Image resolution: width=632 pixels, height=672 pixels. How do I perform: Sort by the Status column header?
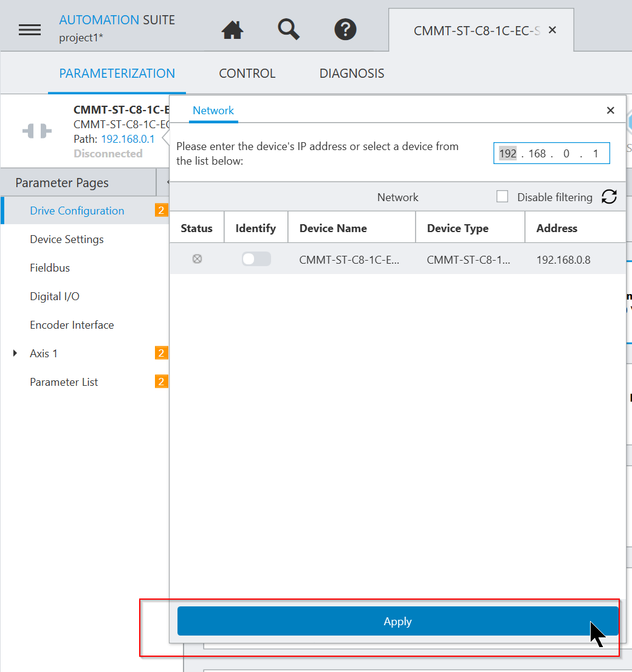(196, 228)
